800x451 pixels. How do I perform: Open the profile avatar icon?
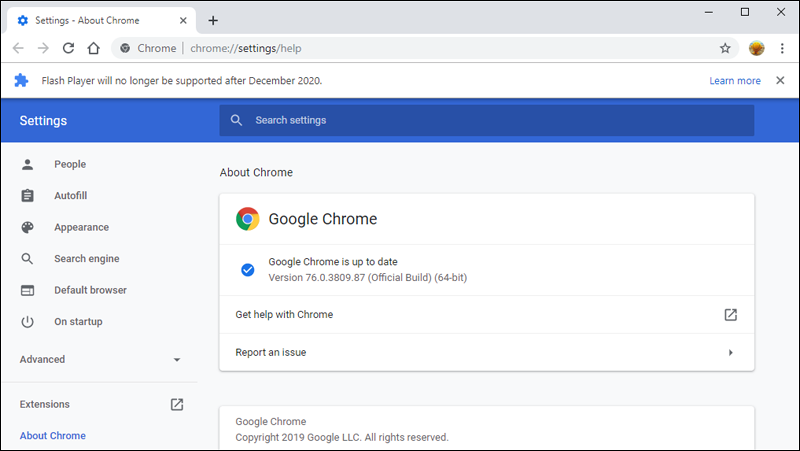756,48
